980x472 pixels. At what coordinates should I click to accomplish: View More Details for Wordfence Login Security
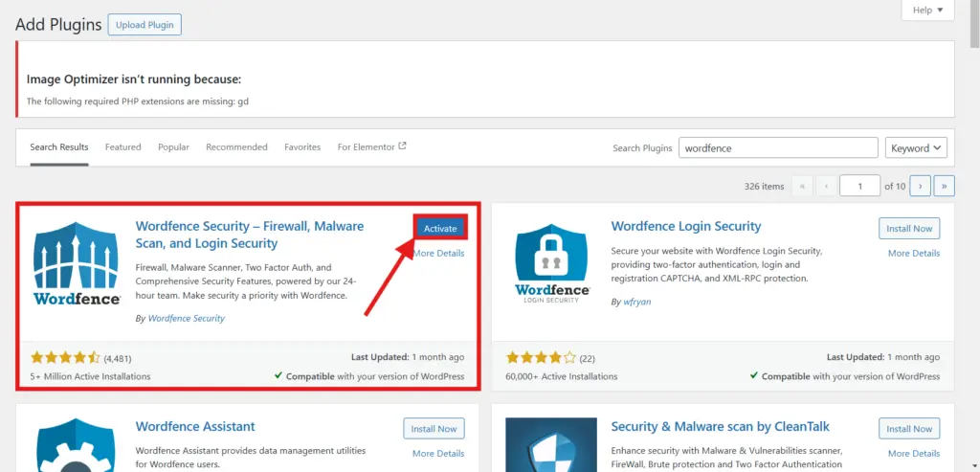pyautogui.click(x=914, y=253)
